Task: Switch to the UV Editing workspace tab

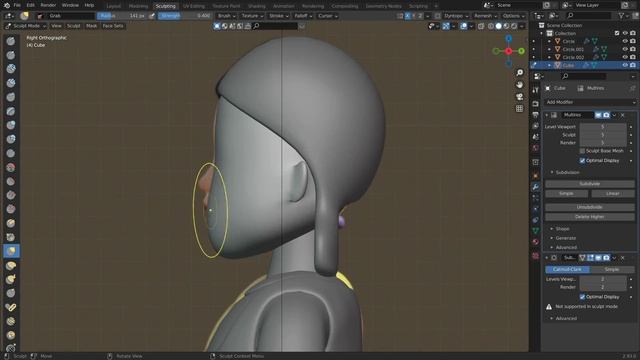Action: (x=193, y=6)
